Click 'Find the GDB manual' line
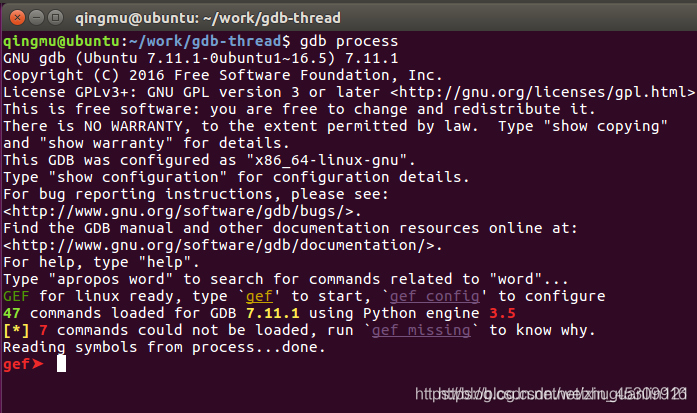The width and height of the screenshot is (697, 413). tap(290, 228)
